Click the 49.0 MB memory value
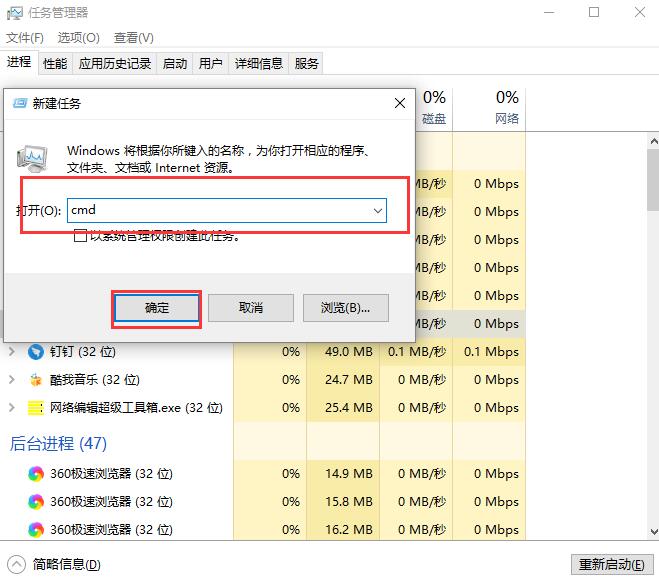This screenshot has width=659, height=585. pyautogui.click(x=348, y=351)
